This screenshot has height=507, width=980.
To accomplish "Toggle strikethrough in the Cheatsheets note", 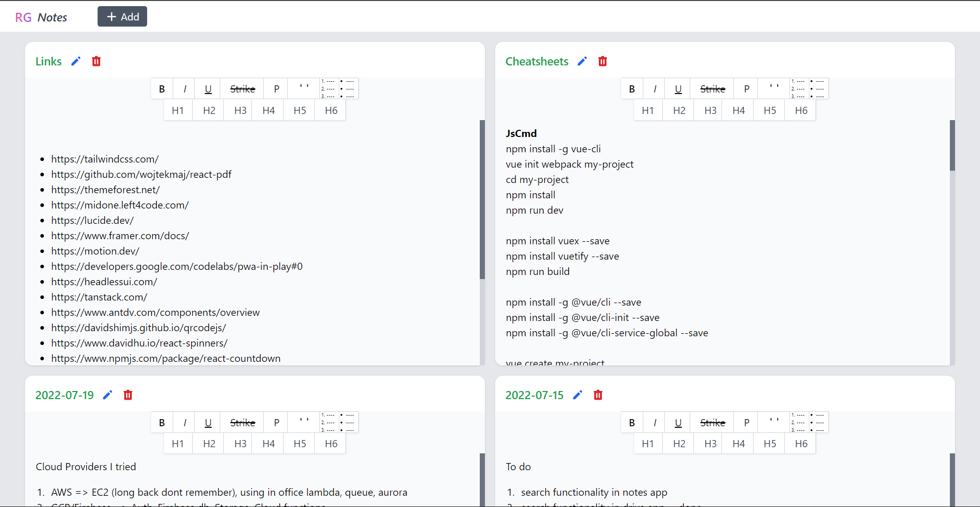I will 712,89.
